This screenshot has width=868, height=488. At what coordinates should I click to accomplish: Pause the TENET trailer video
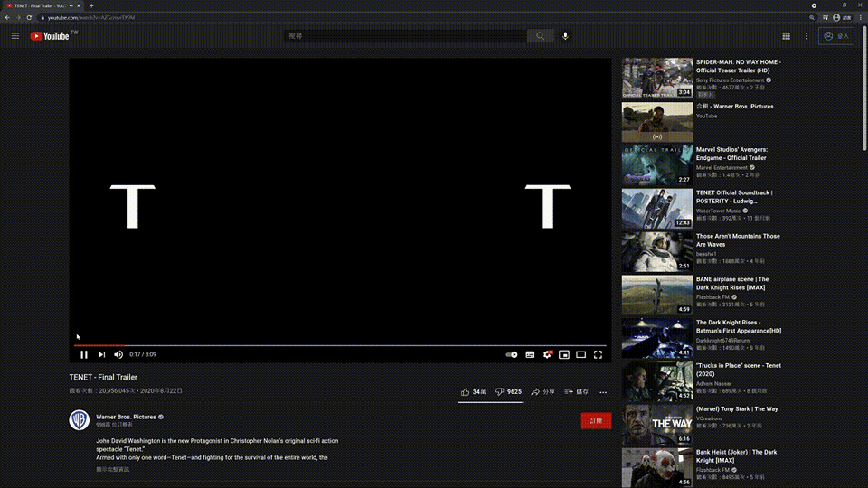(83, 354)
